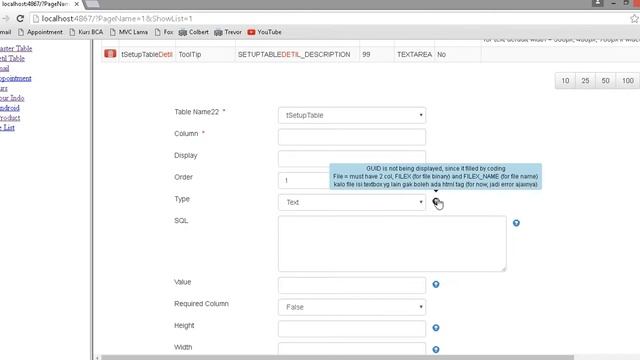Open the Detil Table sidebar link
640x360 pixels.
pyautogui.click(x=12, y=58)
